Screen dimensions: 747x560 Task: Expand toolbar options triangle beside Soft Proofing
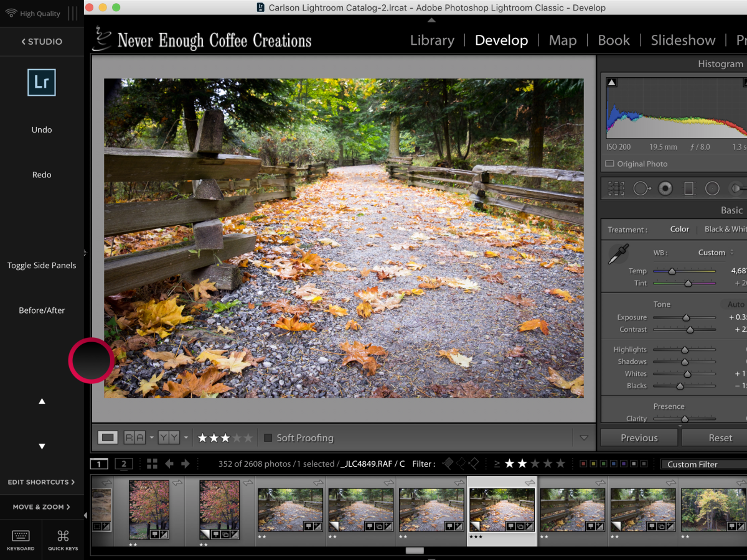pyautogui.click(x=583, y=438)
